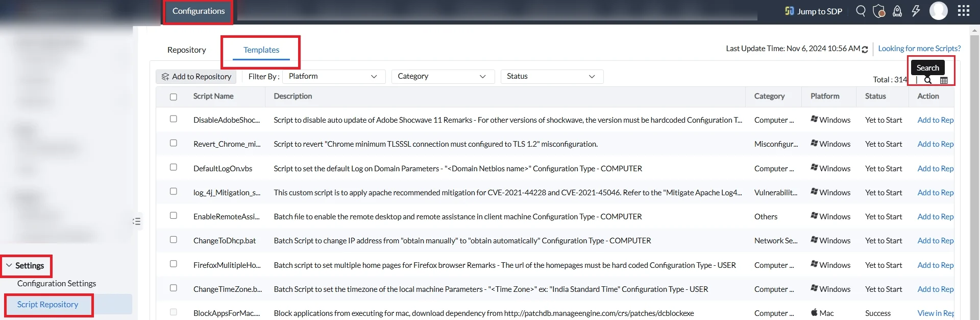The height and width of the screenshot is (320, 980).
Task: Check the ChangeToDhcp.bat checkbox
Action: (x=174, y=239)
